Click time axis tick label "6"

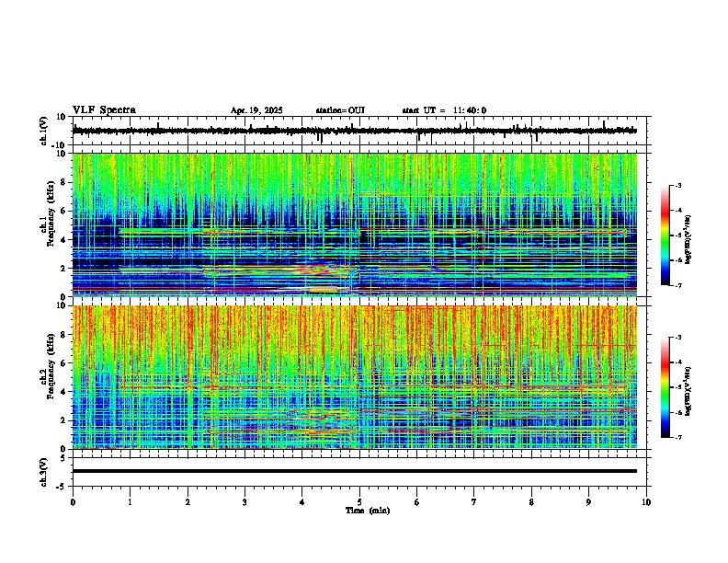(417, 502)
